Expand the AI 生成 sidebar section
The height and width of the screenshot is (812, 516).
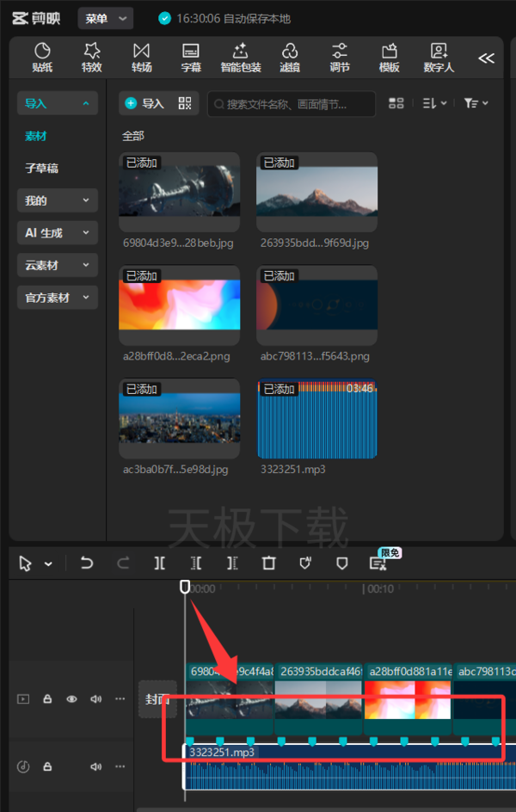point(58,233)
